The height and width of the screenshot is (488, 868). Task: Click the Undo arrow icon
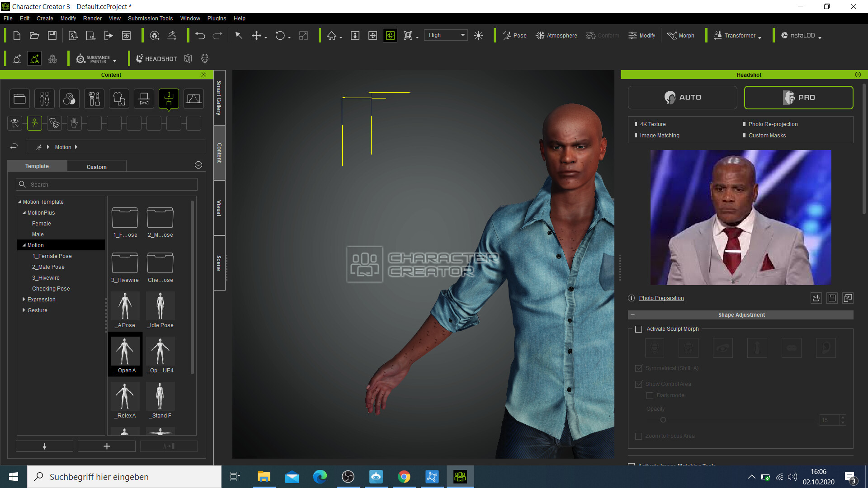[200, 36]
